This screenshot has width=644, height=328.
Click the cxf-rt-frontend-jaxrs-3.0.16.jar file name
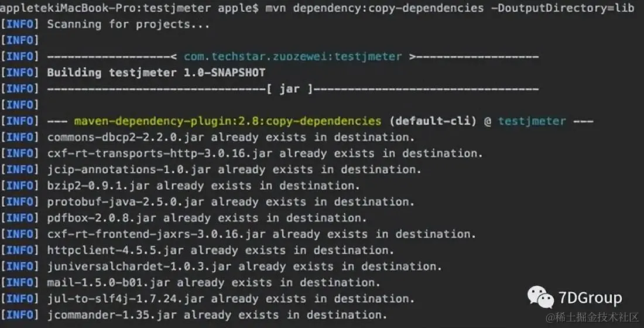click(156, 234)
